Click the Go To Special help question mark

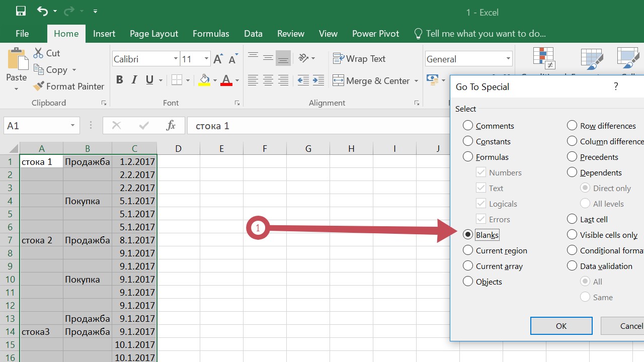pos(616,86)
